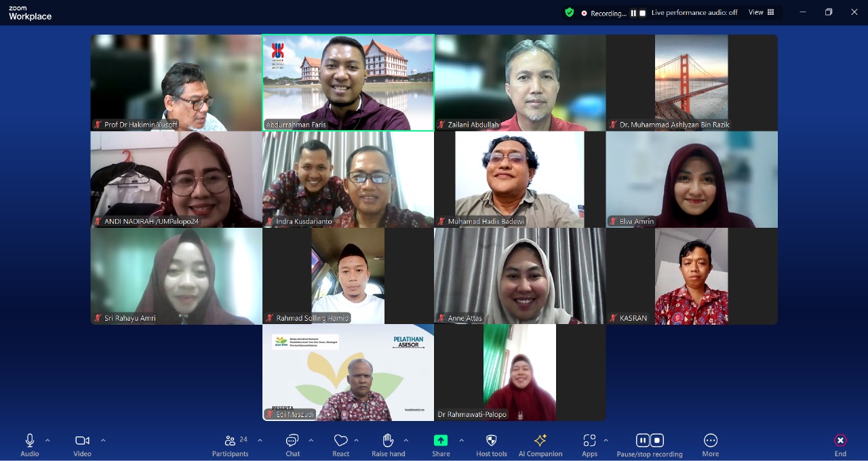The width and height of the screenshot is (868, 461).
Task: Open the Participants panel
Action: click(231, 445)
